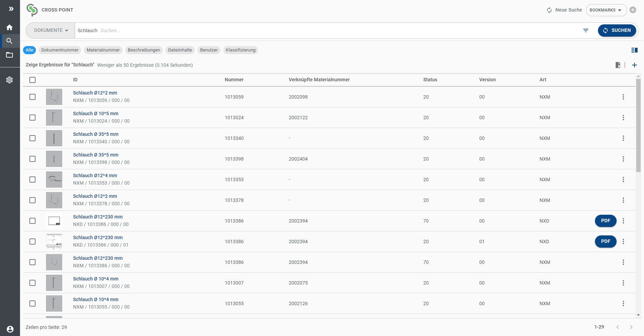Click the SUCHEN search button

pyautogui.click(x=617, y=30)
